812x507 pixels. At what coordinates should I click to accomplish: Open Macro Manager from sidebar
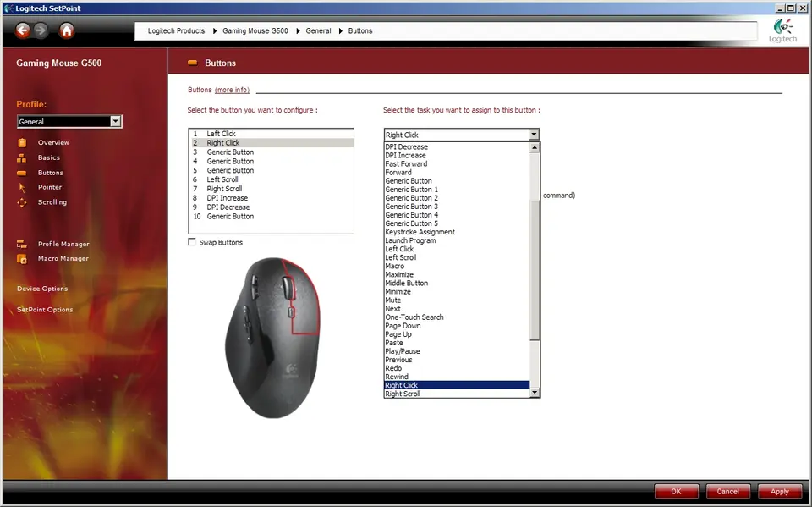(63, 259)
